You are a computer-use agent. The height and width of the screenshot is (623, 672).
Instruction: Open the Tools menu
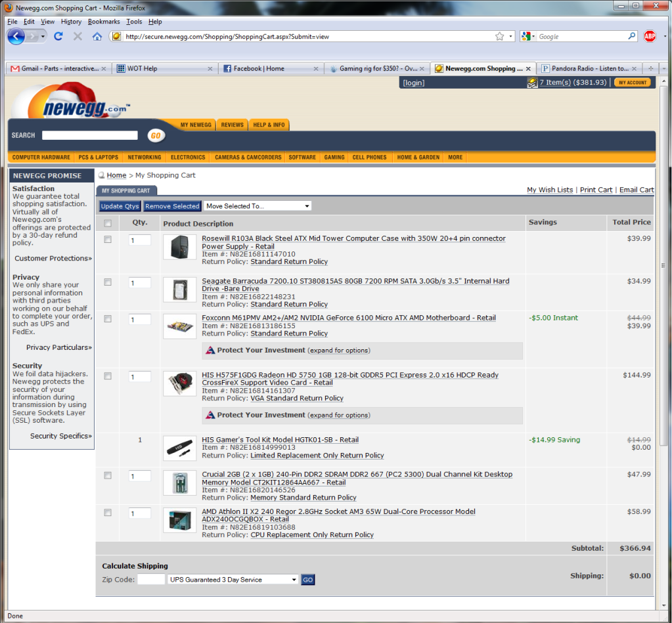(x=134, y=22)
